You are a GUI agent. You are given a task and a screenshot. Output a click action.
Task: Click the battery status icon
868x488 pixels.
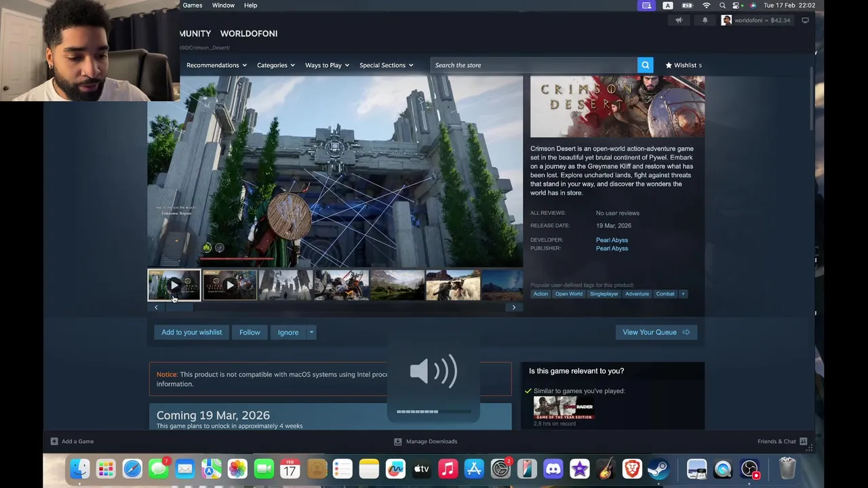coord(687,5)
